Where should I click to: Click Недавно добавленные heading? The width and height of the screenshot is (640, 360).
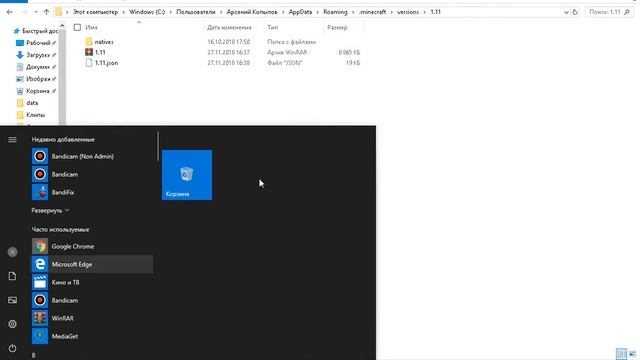click(x=63, y=140)
